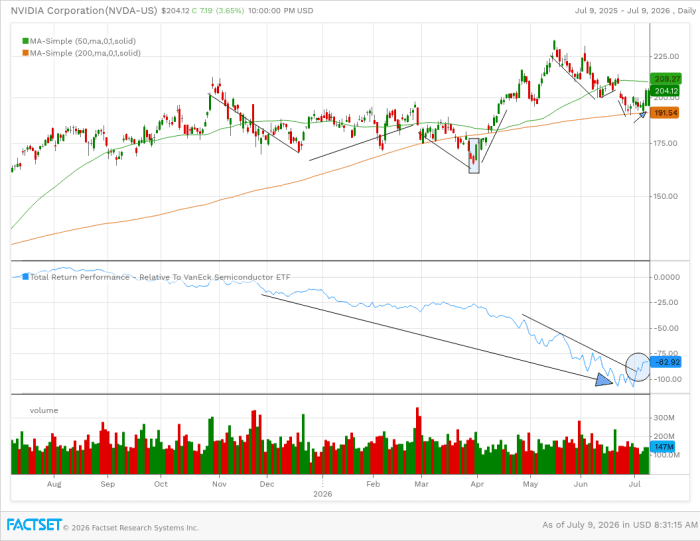Click the Dec label on time axis
The image size is (700, 541).
[x=267, y=484]
